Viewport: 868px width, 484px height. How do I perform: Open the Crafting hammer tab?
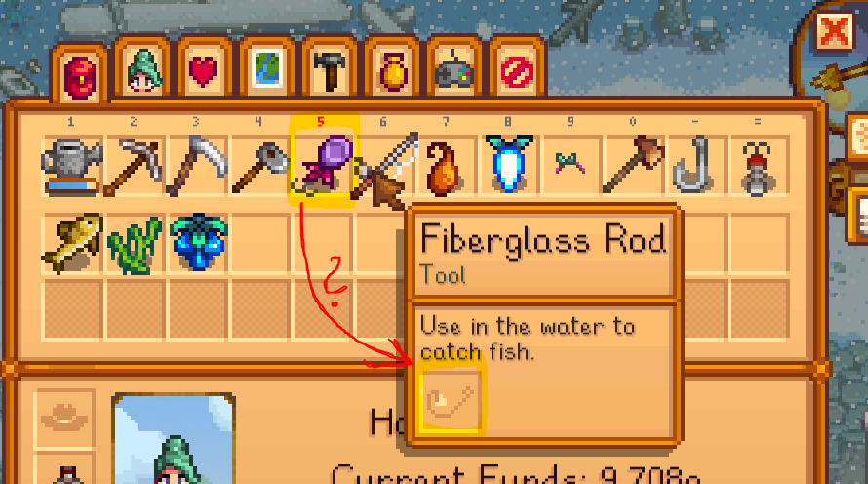coord(330,71)
